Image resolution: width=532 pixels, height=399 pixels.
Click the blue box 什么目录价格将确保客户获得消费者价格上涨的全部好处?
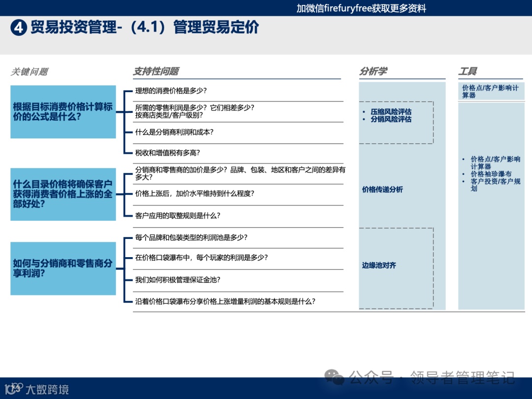pos(63,194)
